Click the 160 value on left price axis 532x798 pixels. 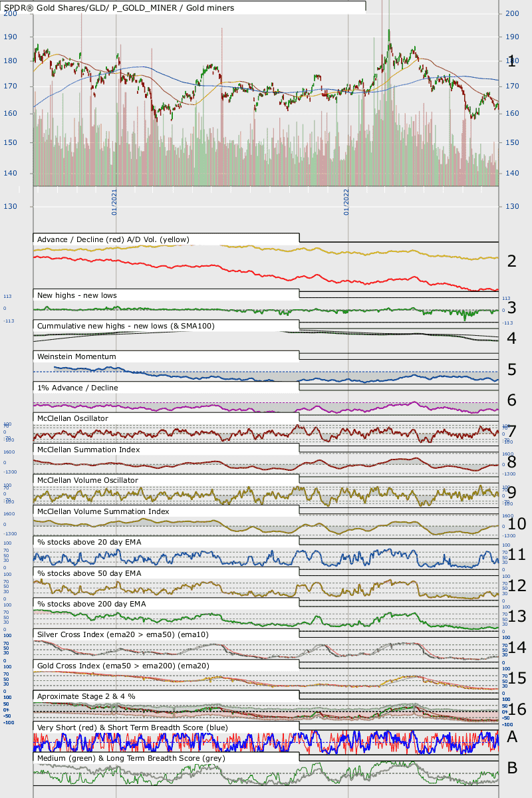(x=11, y=114)
